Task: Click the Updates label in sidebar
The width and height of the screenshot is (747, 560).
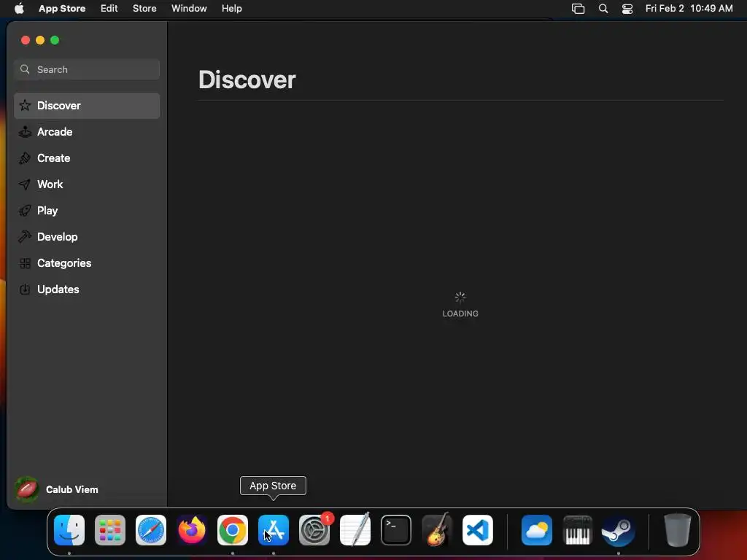Action: 58,289
